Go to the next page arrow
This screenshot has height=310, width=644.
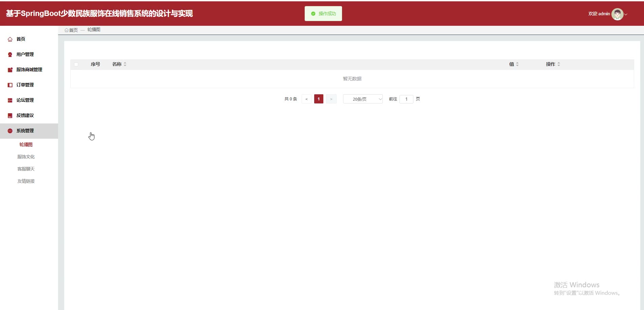[x=331, y=99]
